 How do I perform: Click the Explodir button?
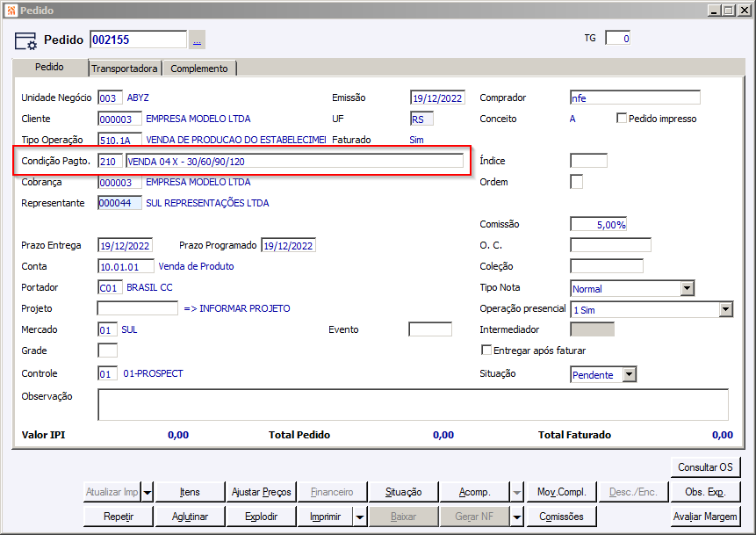pos(262,517)
